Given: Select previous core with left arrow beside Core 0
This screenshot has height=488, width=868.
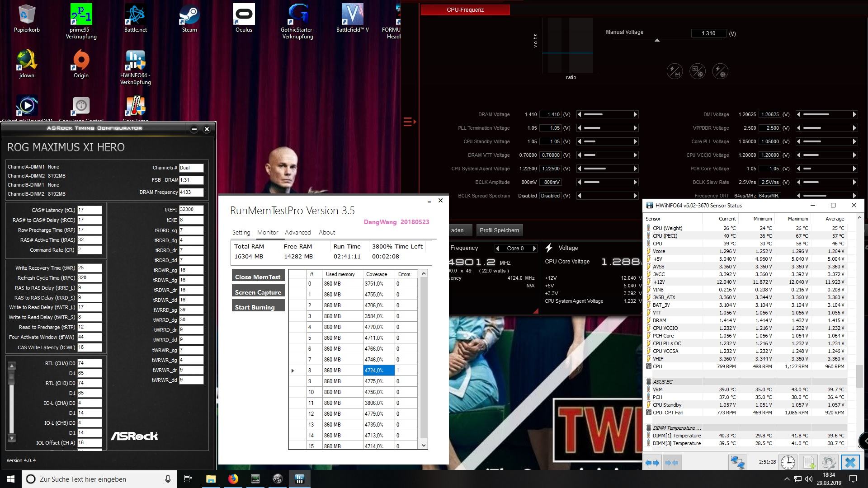Looking at the screenshot, I should [x=497, y=248].
